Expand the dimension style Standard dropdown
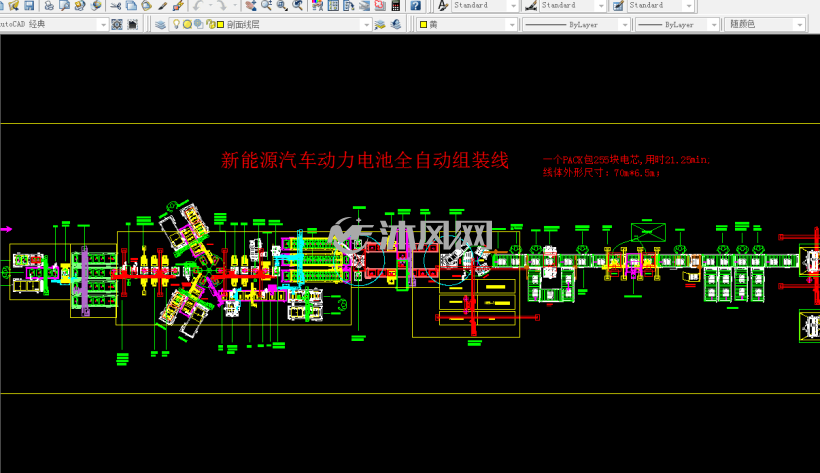The image size is (820, 473). (x=601, y=6)
